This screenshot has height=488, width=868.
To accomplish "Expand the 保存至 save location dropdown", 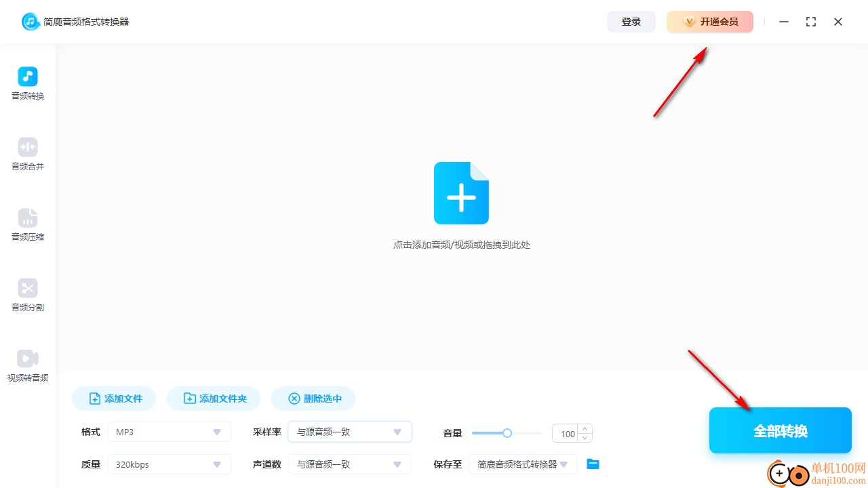I will pos(523,464).
